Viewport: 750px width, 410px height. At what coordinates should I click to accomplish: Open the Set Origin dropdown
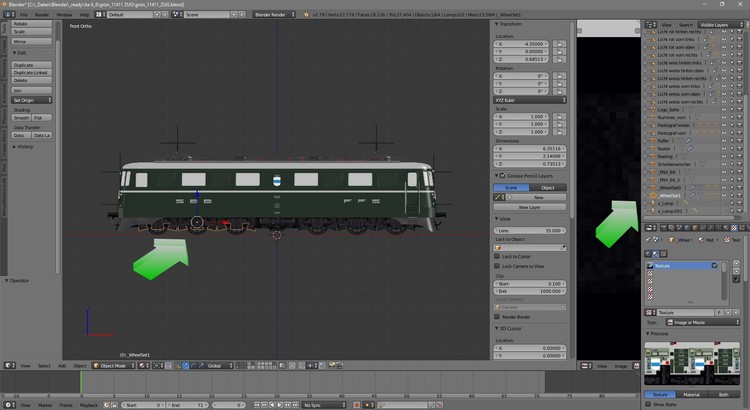pos(32,100)
